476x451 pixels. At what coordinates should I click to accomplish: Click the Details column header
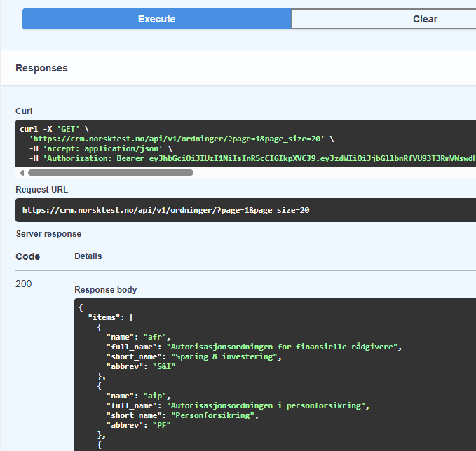pos(88,256)
